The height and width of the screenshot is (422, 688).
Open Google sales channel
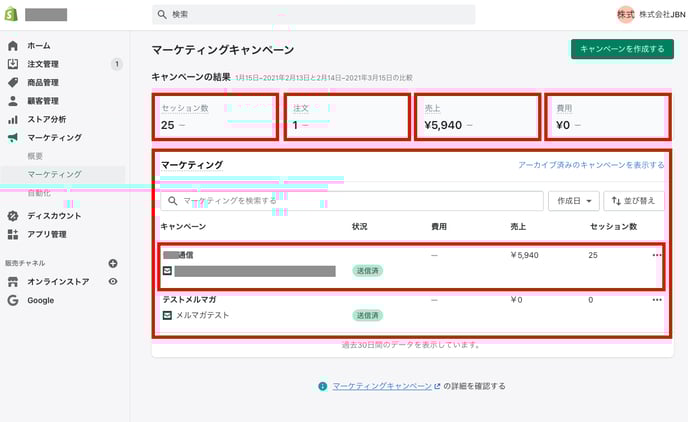[x=41, y=300]
